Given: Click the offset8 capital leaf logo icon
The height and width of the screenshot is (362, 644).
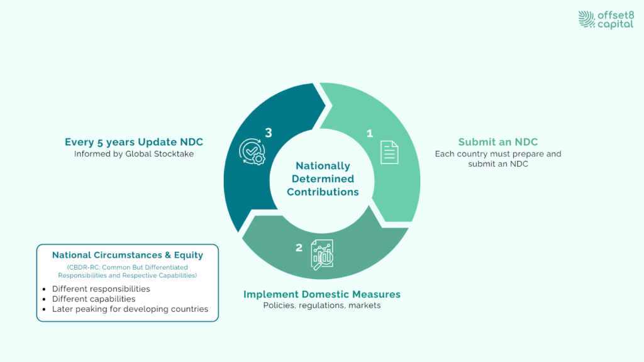Looking at the screenshot, I should (587, 19).
